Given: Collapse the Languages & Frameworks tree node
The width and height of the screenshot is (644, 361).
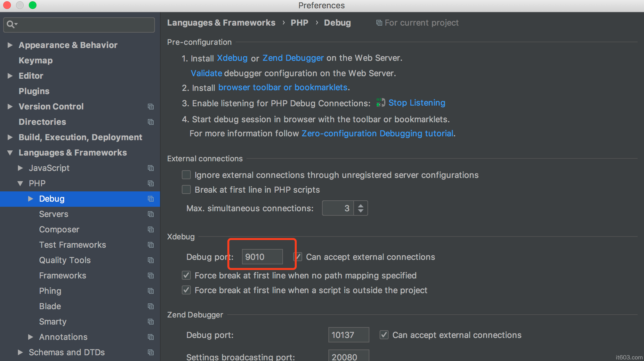Looking at the screenshot, I should [10, 153].
